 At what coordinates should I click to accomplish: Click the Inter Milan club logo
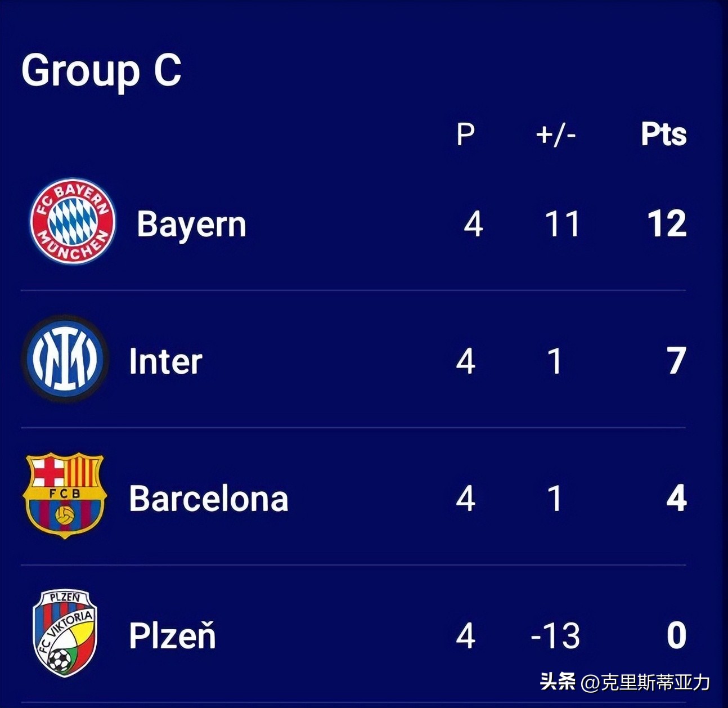coord(65,359)
